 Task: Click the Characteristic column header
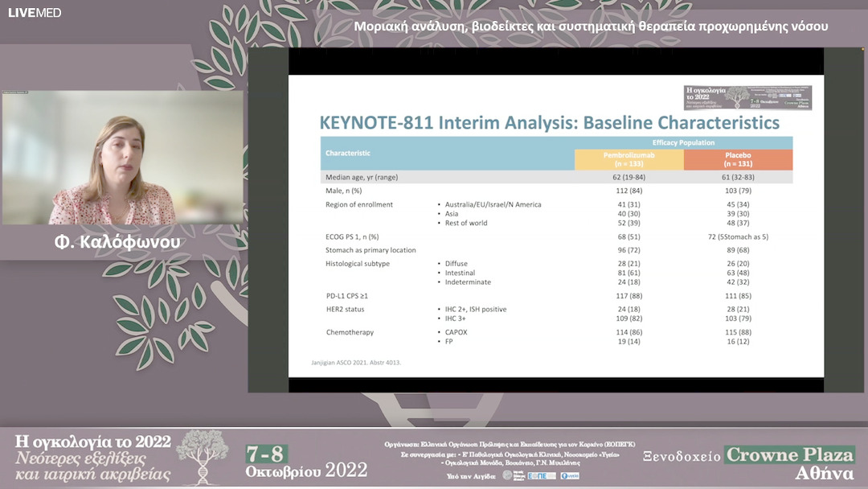click(x=347, y=153)
